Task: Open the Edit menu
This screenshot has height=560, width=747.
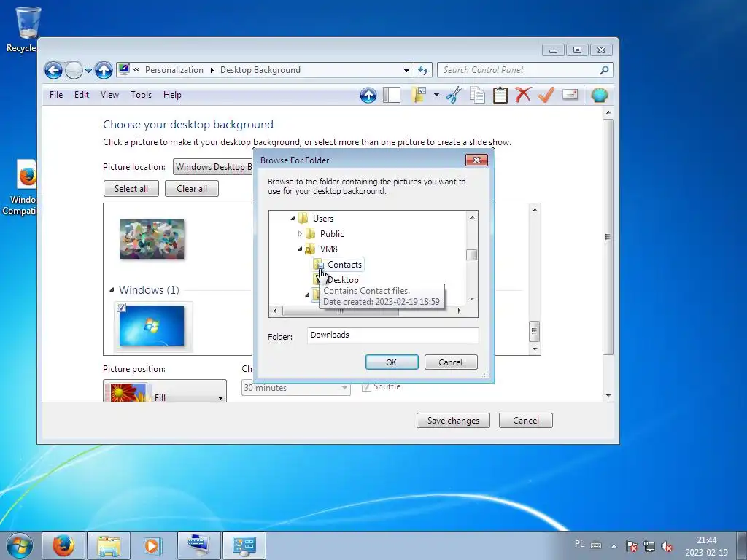Action: [x=82, y=95]
